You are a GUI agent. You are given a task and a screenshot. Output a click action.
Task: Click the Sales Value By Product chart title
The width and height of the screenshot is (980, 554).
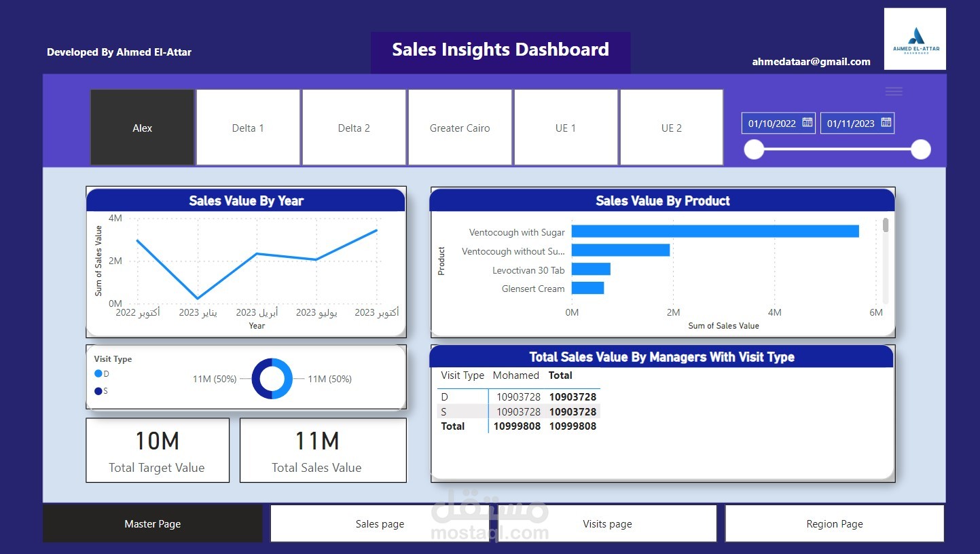pyautogui.click(x=663, y=201)
